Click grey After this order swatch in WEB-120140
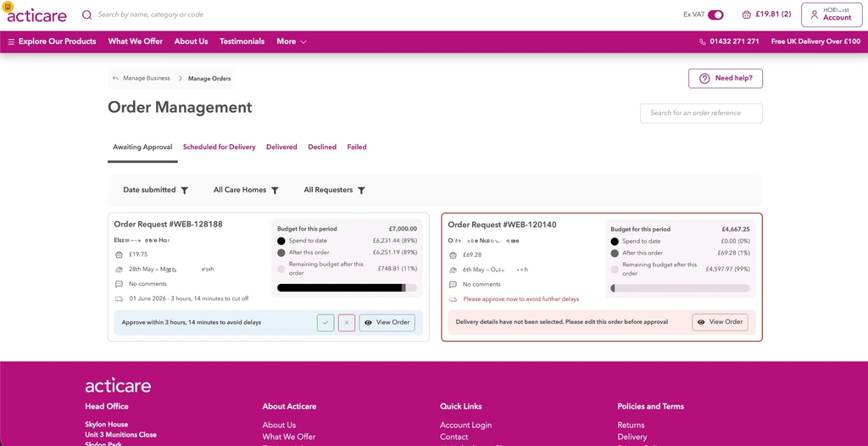 click(615, 254)
